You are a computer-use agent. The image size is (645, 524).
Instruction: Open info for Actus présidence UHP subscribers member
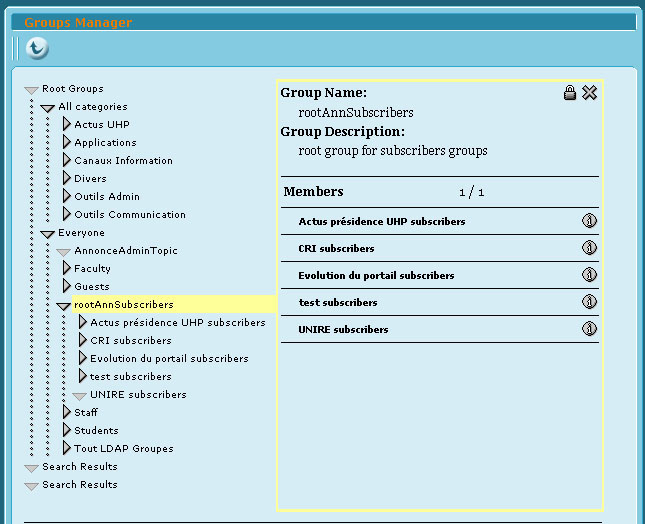coord(589,221)
